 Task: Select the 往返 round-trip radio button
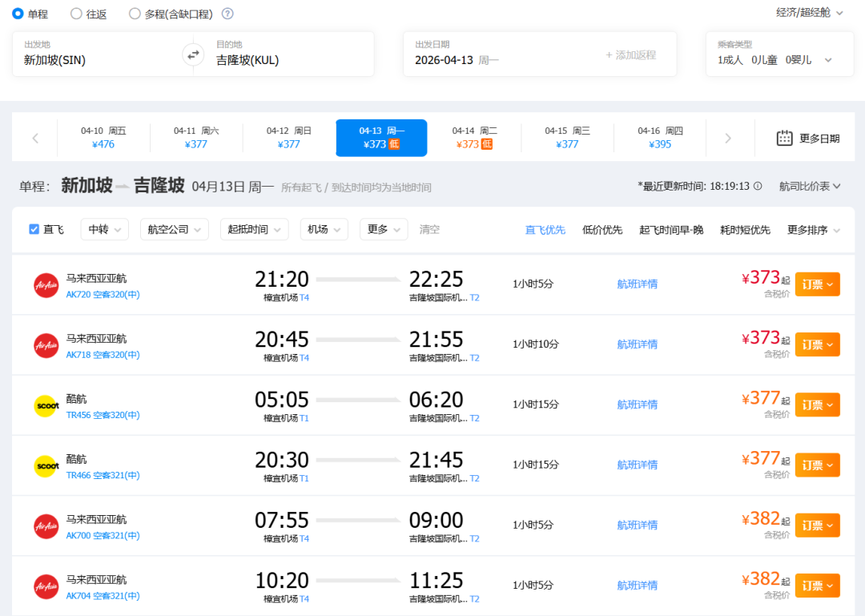(x=76, y=14)
